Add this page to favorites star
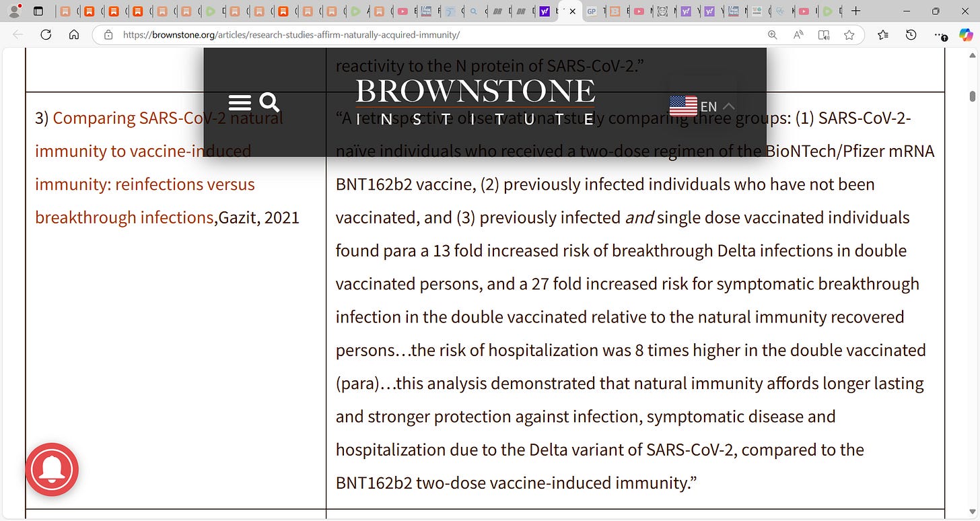Image resolution: width=980 pixels, height=521 pixels. pos(849,35)
